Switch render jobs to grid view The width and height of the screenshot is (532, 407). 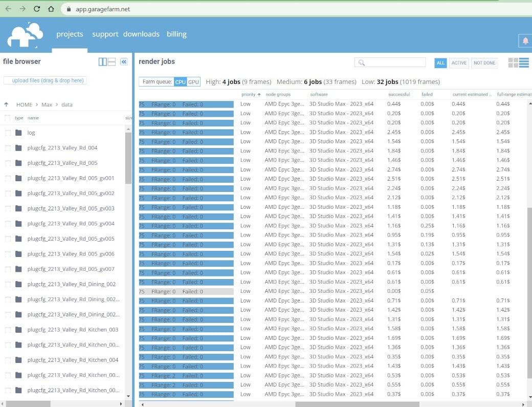pos(513,62)
